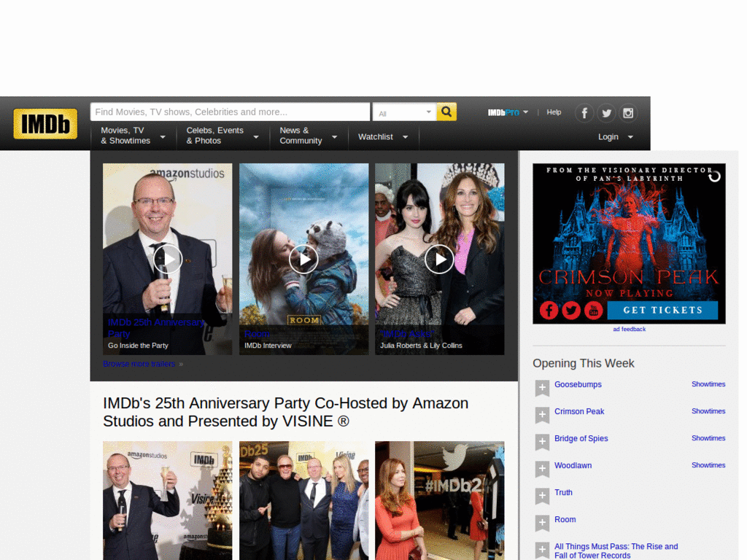View Showtimes for Crimson Peak

(x=708, y=411)
